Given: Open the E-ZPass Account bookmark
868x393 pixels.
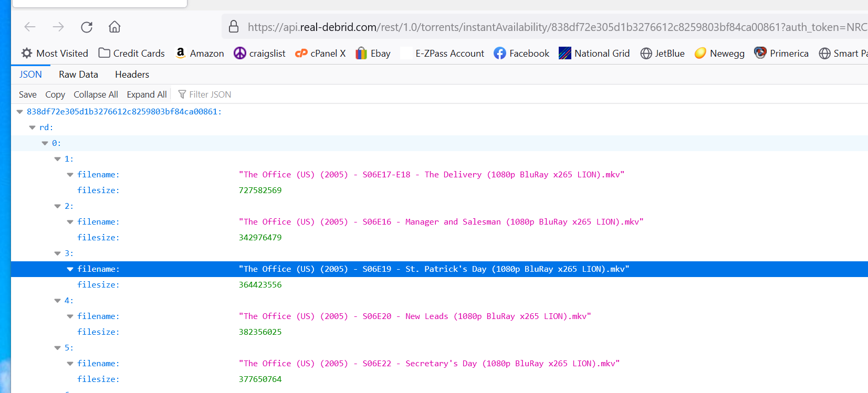Looking at the screenshot, I should 442,53.
